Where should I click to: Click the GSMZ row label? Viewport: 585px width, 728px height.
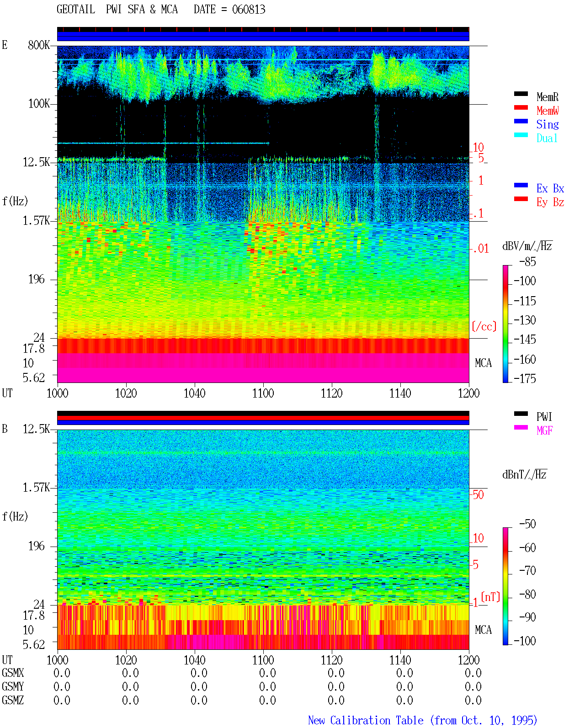13,700
